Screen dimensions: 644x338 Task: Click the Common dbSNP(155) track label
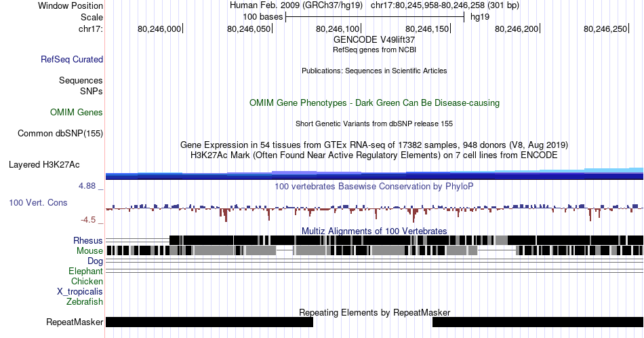60,133
